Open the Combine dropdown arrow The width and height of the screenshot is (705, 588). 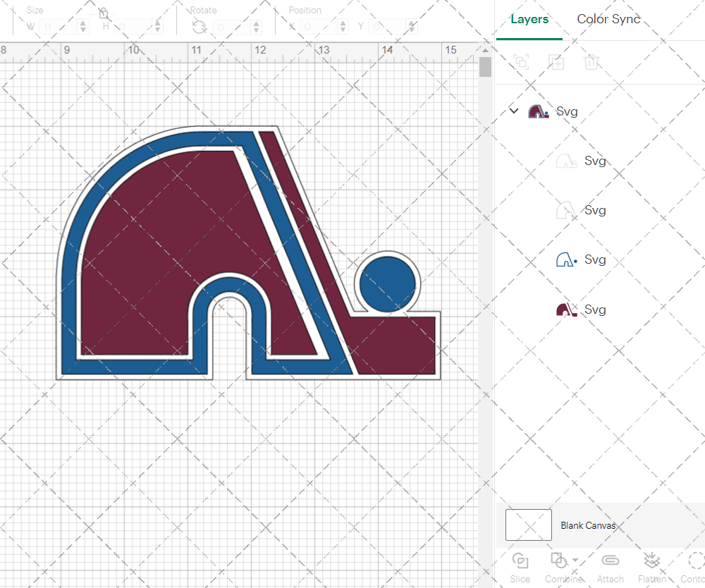click(575, 560)
